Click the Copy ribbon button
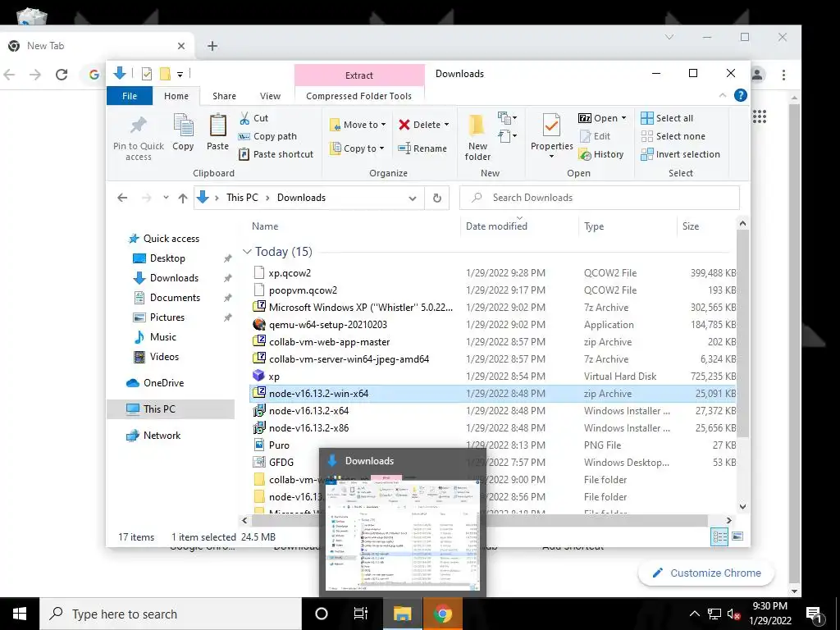This screenshot has height=630, width=840. point(183,132)
